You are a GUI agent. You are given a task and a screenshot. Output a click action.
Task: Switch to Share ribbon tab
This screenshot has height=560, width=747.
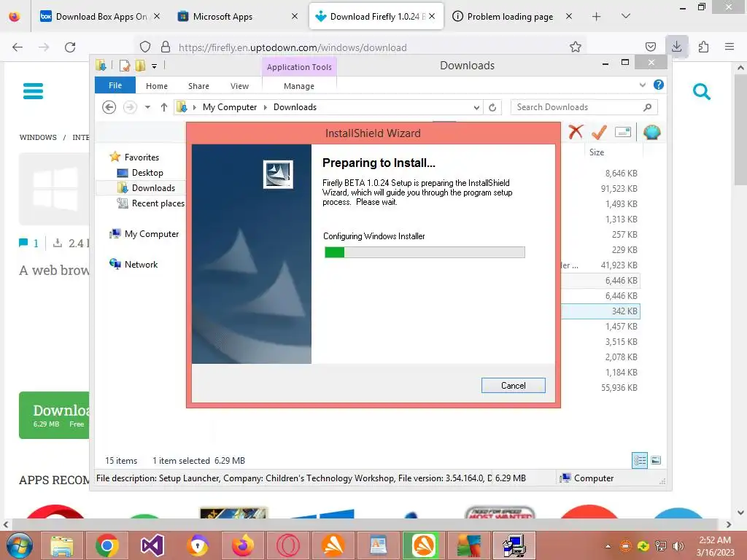pos(198,86)
